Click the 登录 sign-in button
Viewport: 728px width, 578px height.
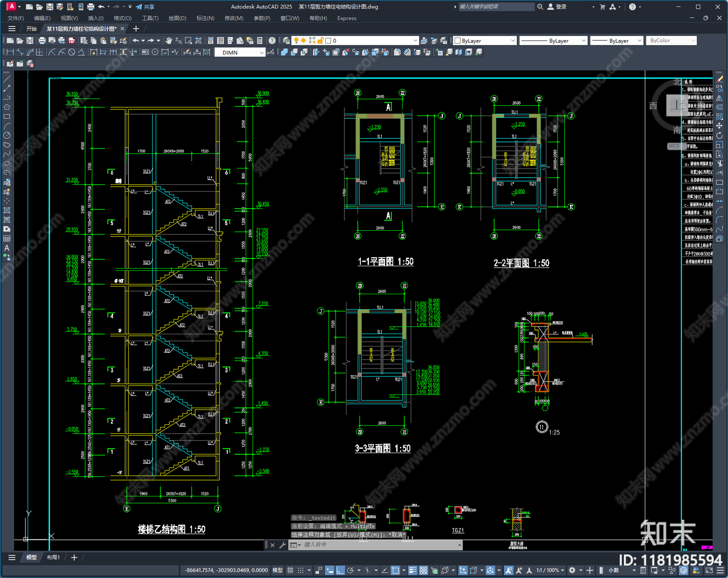pos(557,7)
